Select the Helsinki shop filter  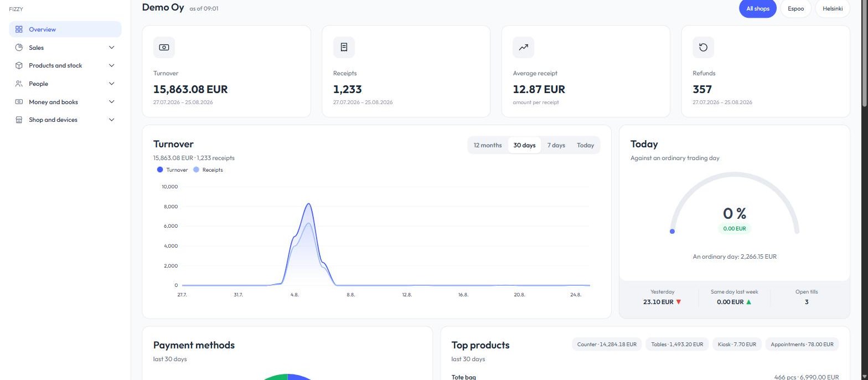pyautogui.click(x=833, y=9)
